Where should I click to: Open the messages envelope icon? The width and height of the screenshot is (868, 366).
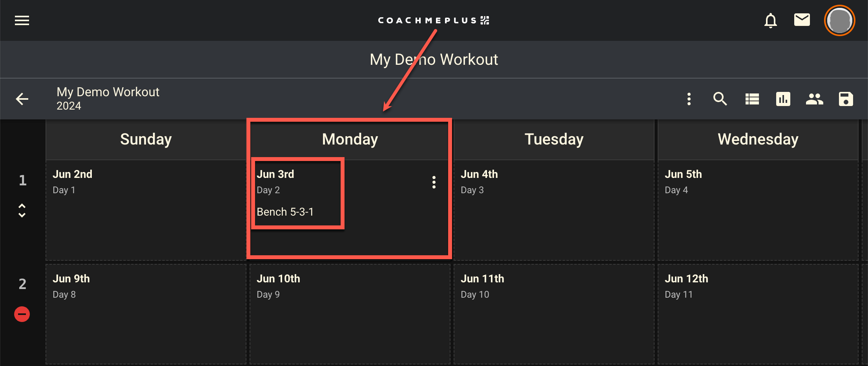[802, 20]
